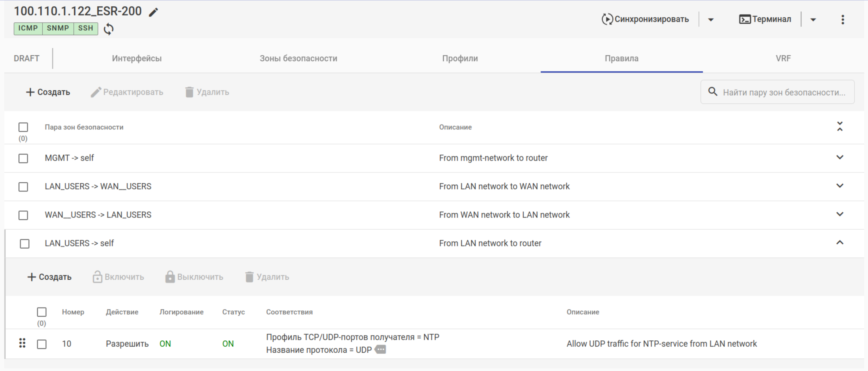Click the top Создать button

pyautogui.click(x=48, y=92)
